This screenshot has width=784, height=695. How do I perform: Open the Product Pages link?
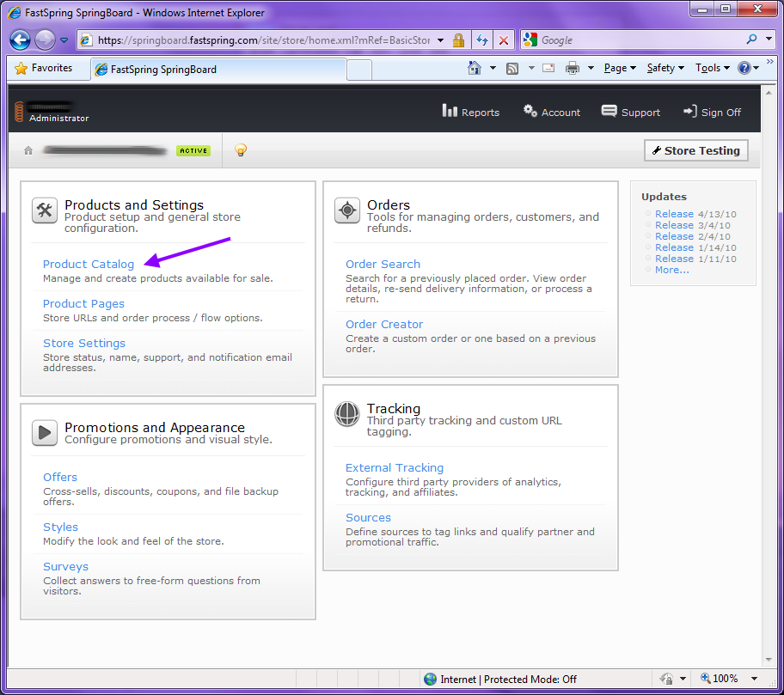pos(83,304)
